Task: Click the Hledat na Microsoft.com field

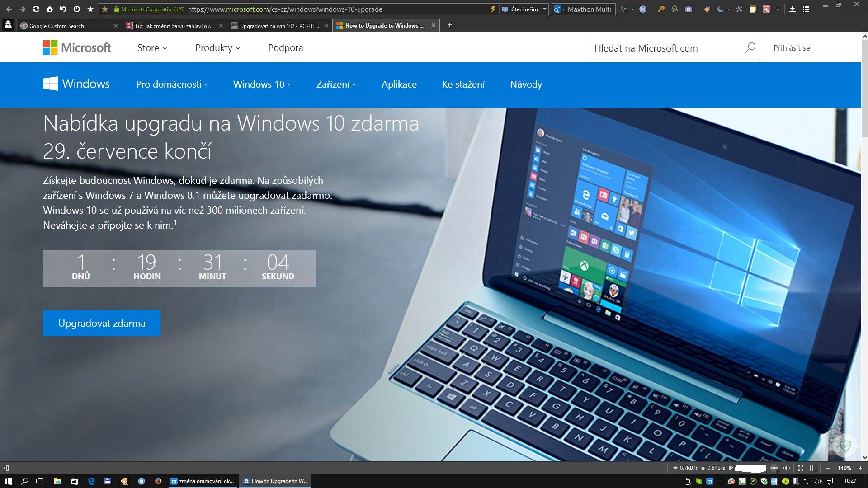Action: coord(665,48)
